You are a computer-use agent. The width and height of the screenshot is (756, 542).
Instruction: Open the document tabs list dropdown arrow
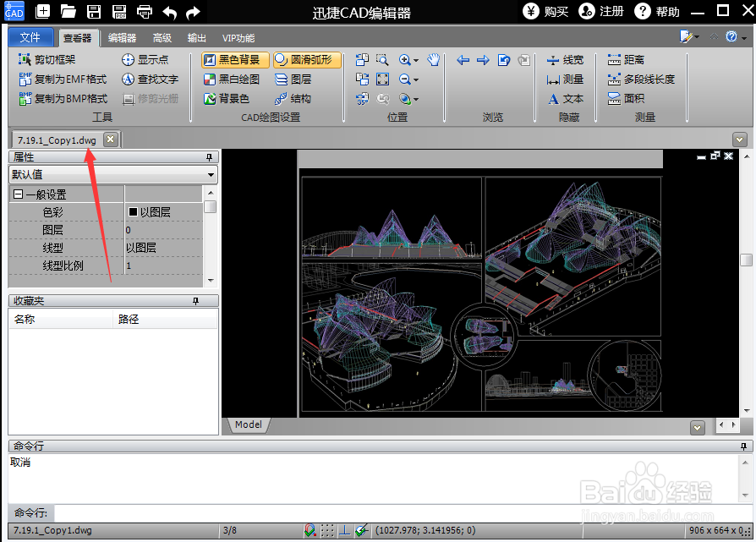tap(740, 140)
